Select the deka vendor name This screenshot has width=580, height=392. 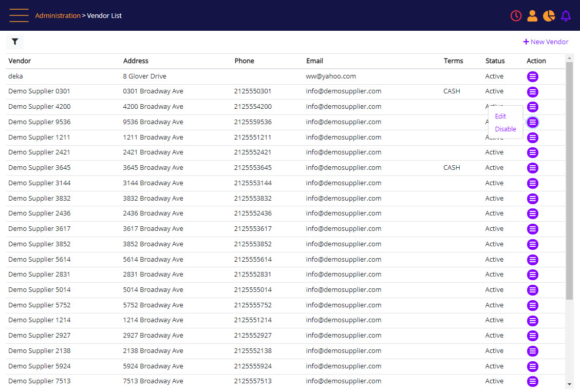[15, 76]
